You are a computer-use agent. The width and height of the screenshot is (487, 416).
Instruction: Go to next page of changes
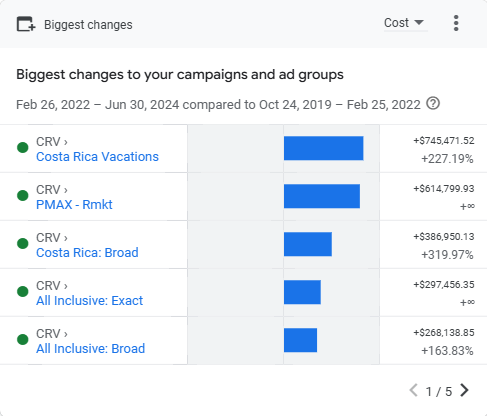pos(464,390)
